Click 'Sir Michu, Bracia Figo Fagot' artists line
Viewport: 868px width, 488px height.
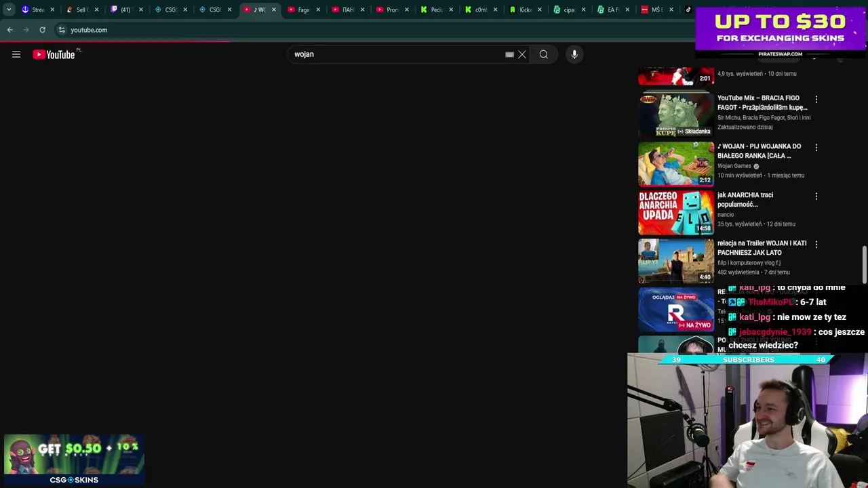point(764,118)
